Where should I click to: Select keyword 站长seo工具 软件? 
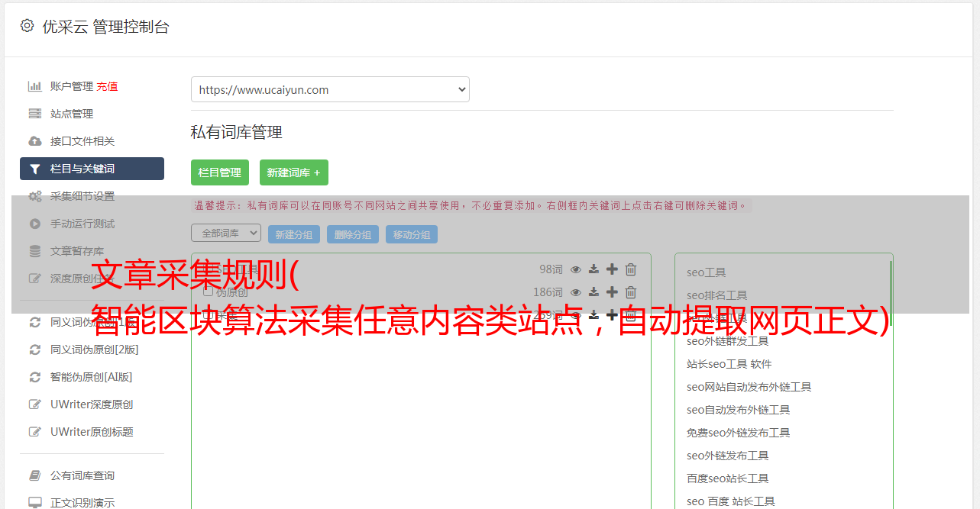click(x=729, y=364)
